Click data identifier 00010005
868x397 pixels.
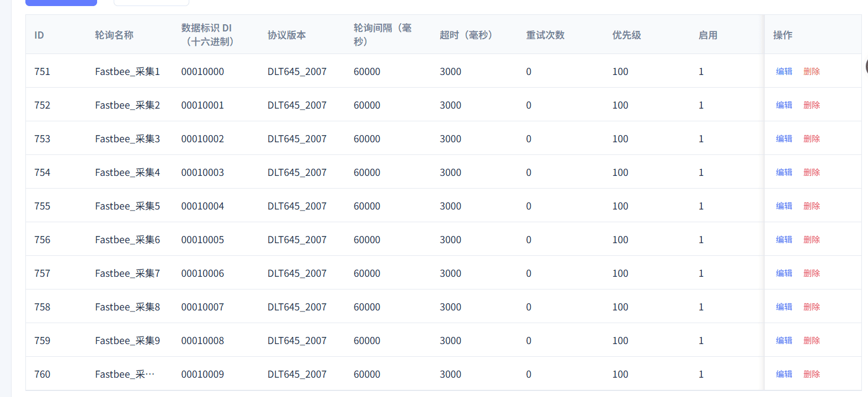[x=203, y=239]
